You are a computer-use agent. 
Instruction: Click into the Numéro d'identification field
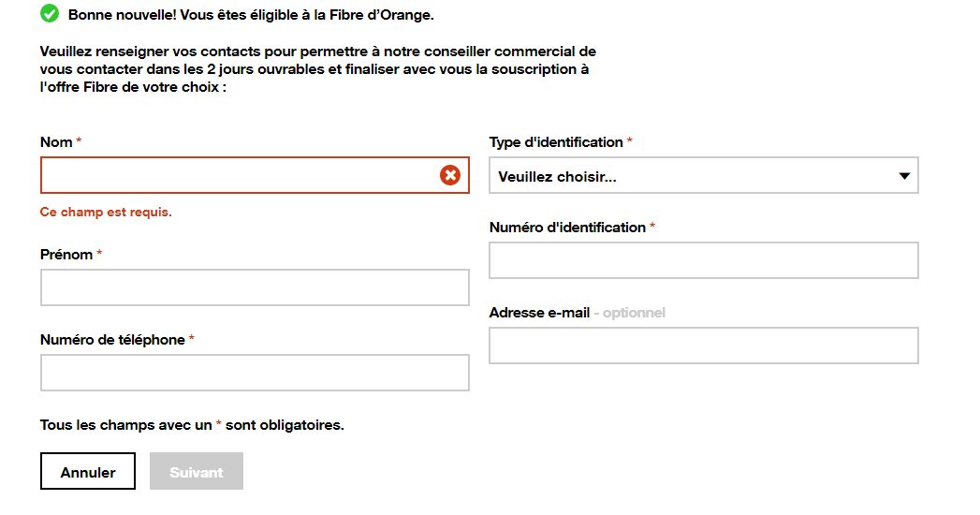click(x=703, y=260)
